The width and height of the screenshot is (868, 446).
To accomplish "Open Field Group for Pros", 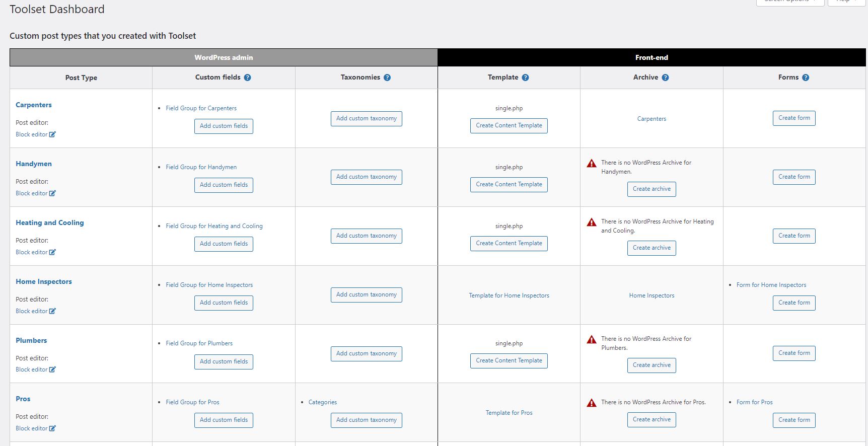I will 192,402.
